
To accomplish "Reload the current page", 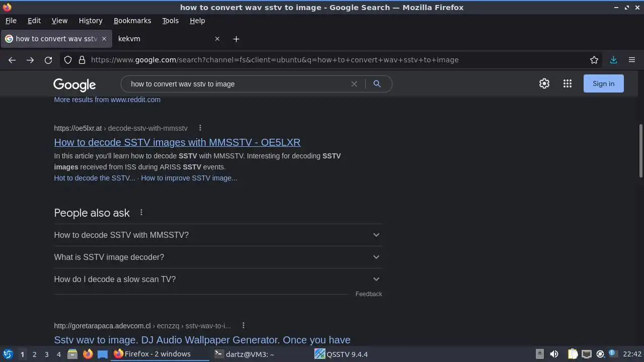I will (48, 60).
